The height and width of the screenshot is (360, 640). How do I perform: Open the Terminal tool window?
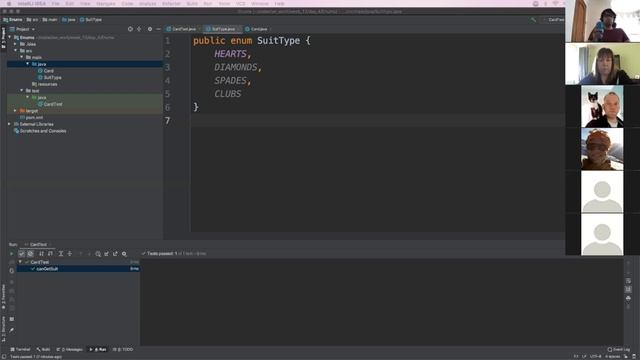20,349
